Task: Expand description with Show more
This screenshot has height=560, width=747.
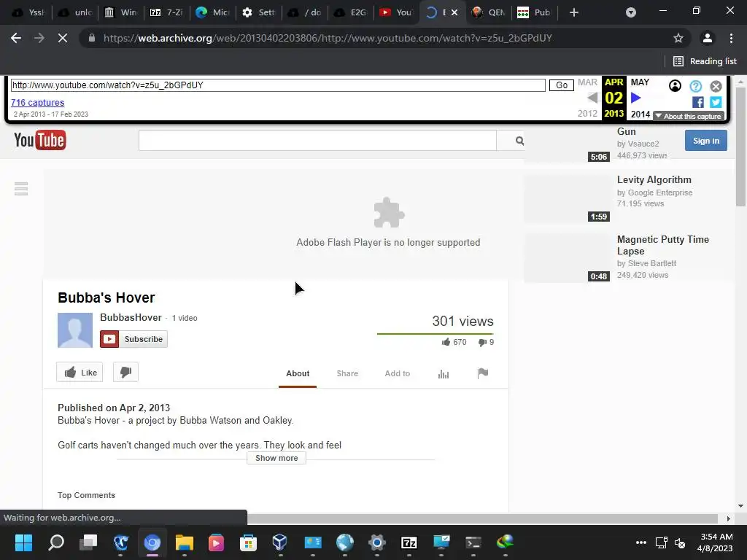Action: 276,458
